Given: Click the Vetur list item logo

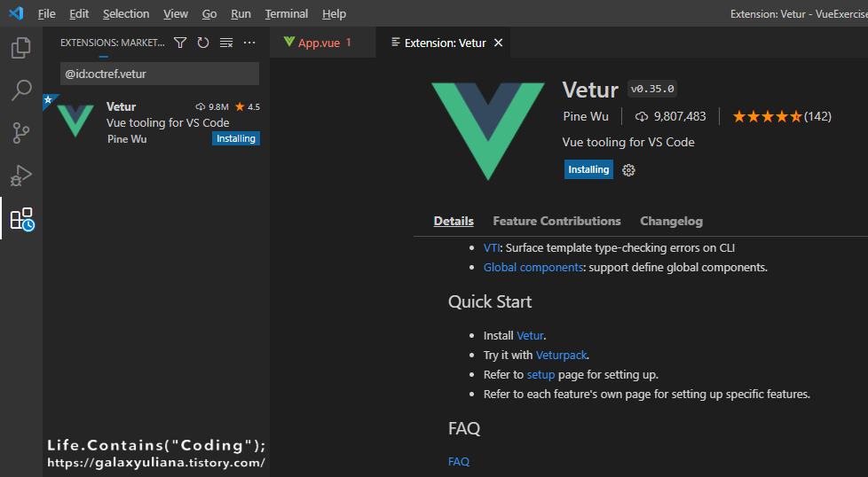Looking at the screenshot, I should [x=75, y=121].
